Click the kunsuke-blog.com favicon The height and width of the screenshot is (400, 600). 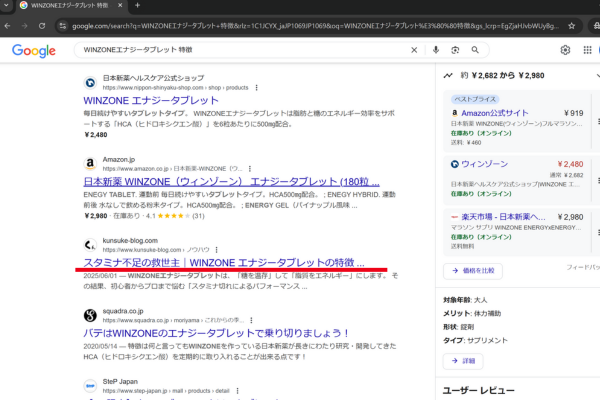click(90, 245)
